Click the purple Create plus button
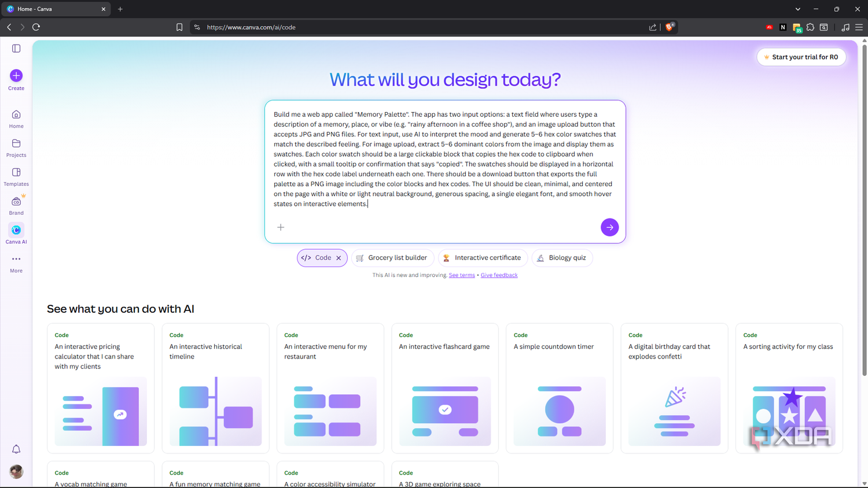 click(x=16, y=76)
